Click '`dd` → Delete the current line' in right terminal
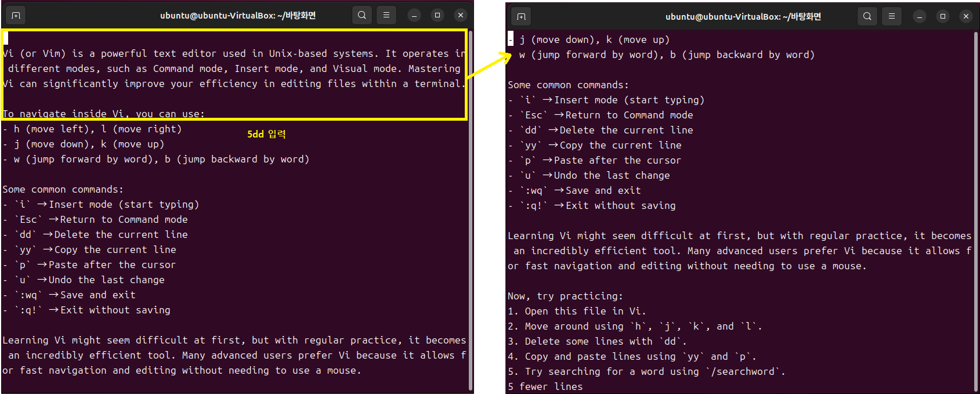Viewport: 980px width, 394px height. tap(601, 130)
